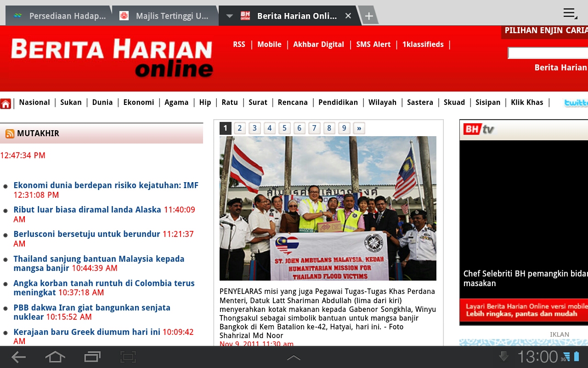Click the Berita Harian online logo
Image resolution: width=588 pixels, height=368 pixels.
[x=112, y=57]
